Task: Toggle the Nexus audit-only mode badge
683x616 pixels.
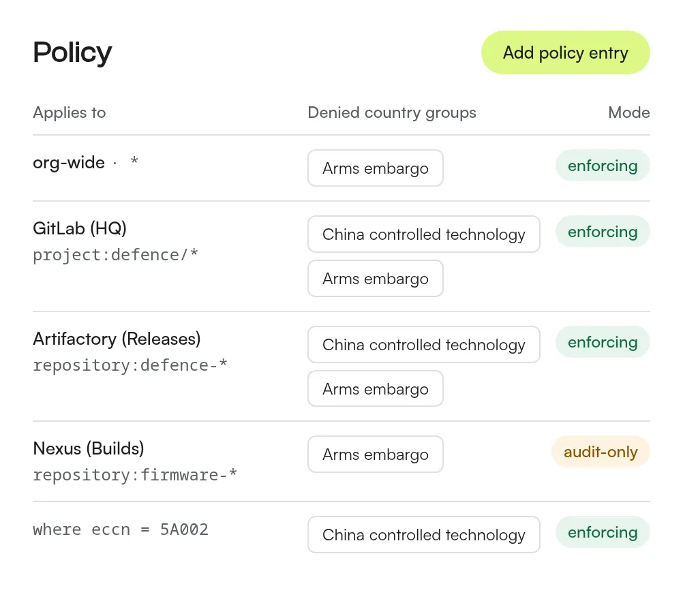Action: [601, 452]
